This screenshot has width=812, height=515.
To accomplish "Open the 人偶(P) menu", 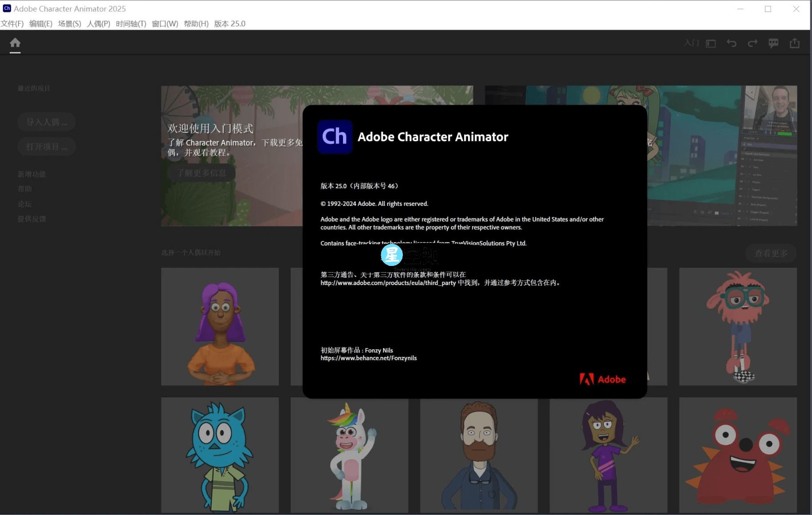I will pos(99,24).
